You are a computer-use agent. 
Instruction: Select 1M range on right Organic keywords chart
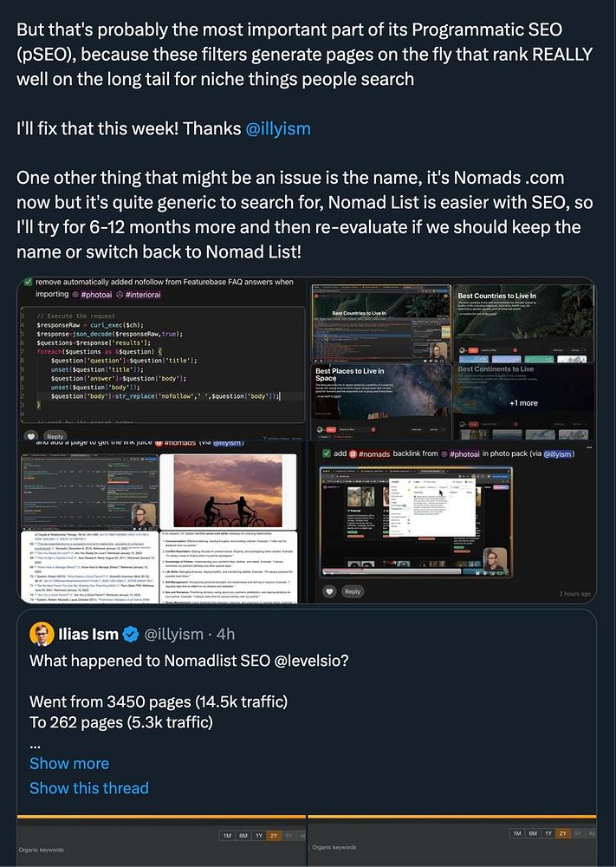point(517,832)
